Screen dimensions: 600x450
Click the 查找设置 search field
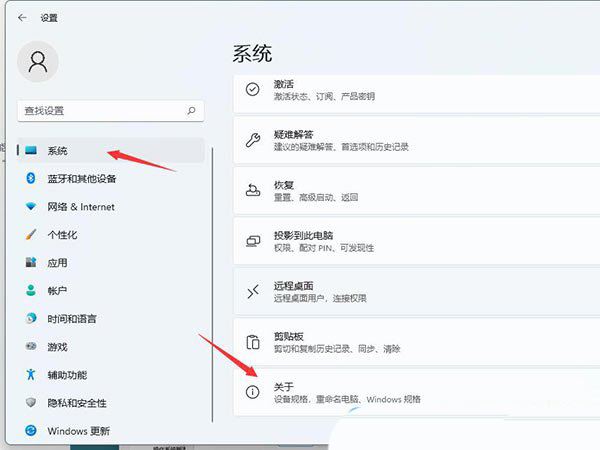click(x=100, y=110)
